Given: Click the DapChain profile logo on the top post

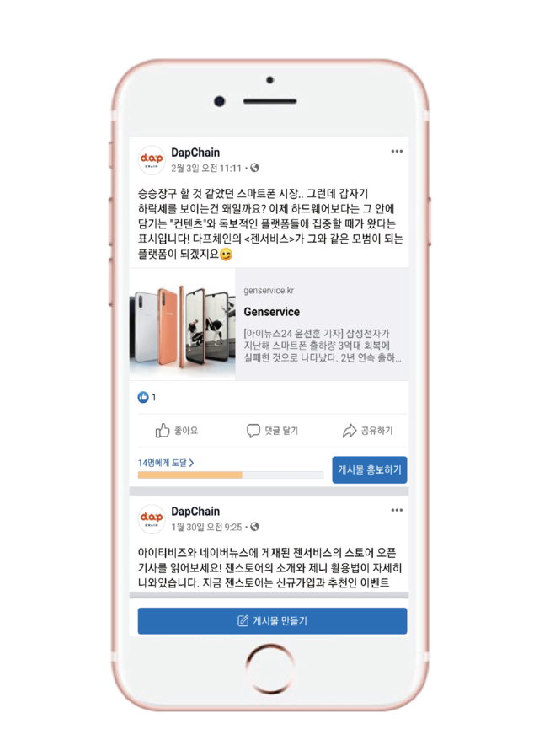Looking at the screenshot, I should point(152,159).
